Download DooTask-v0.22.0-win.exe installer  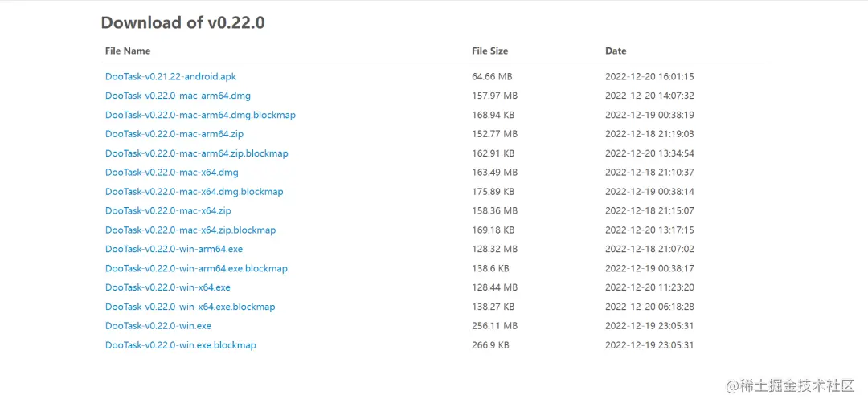click(158, 326)
